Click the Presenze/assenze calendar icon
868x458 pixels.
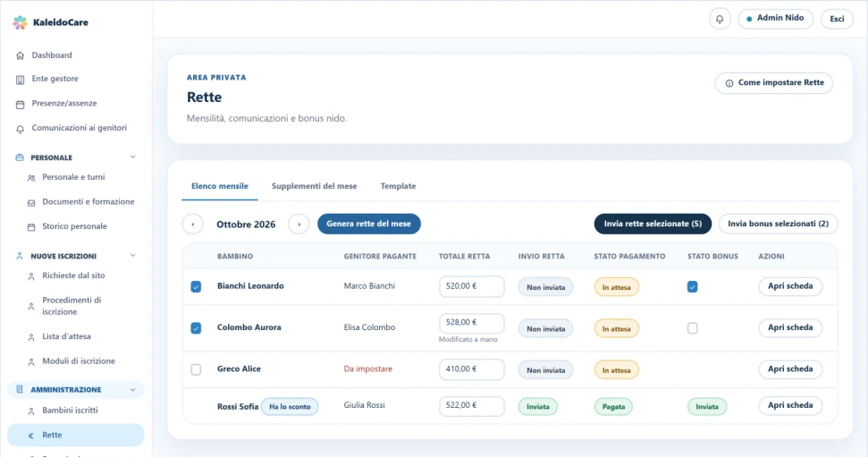[20, 104]
